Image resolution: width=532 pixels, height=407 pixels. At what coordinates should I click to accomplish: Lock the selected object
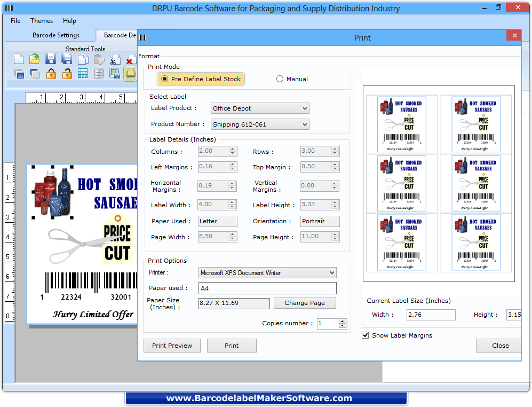(51, 74)
